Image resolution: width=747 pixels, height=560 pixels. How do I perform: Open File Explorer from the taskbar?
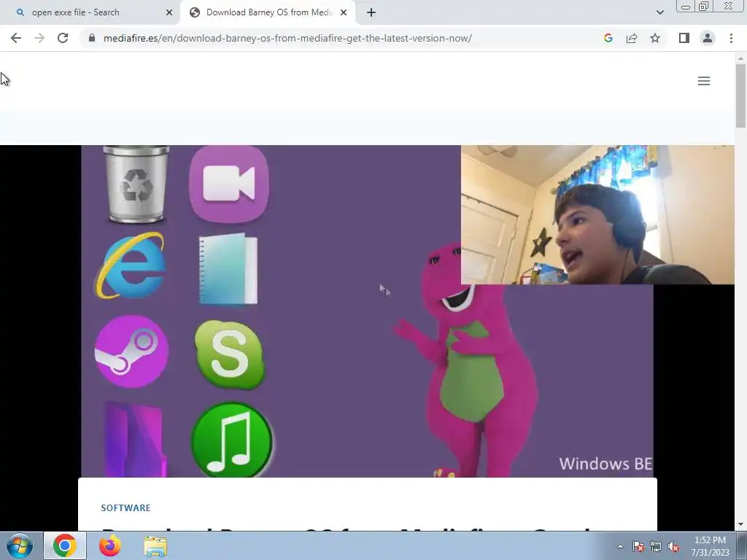click(x=155, y=546)
